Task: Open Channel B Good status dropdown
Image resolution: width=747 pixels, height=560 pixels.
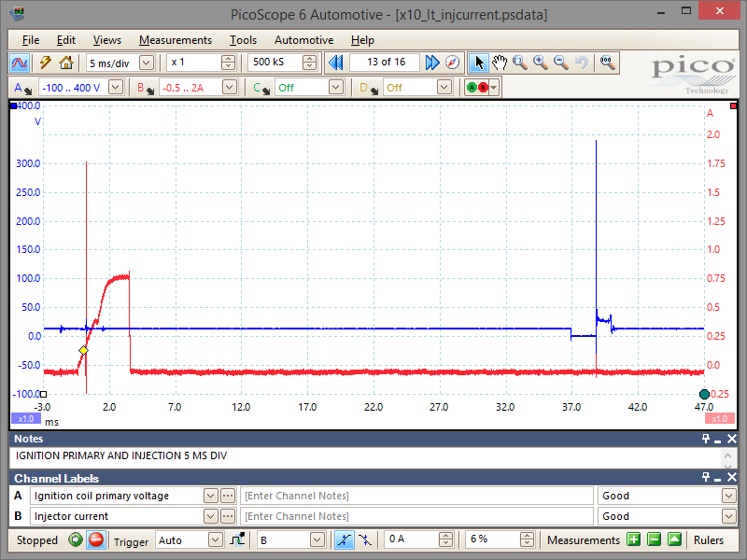Action: 728,516
